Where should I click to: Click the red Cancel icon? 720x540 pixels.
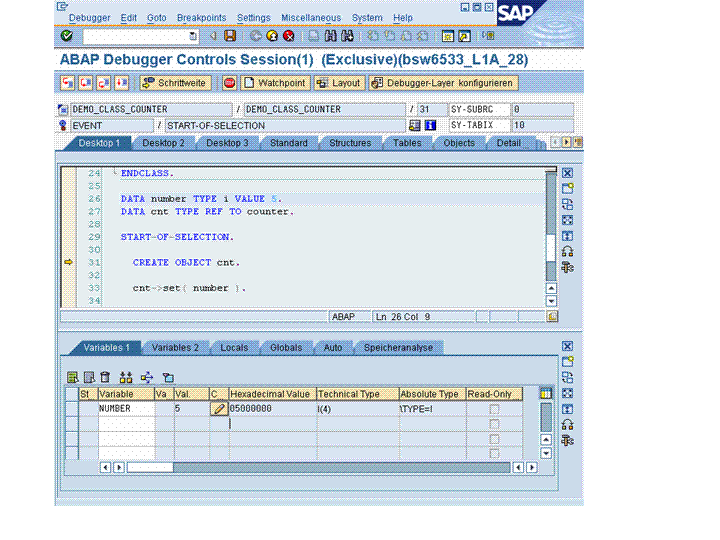(289, 36)
